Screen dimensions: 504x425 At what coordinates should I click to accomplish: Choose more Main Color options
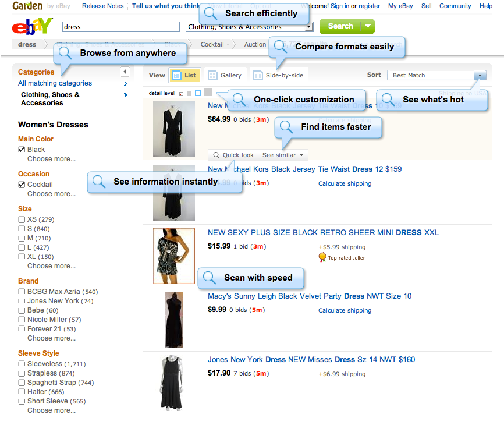pyautogui.click(x=51, y=159)
